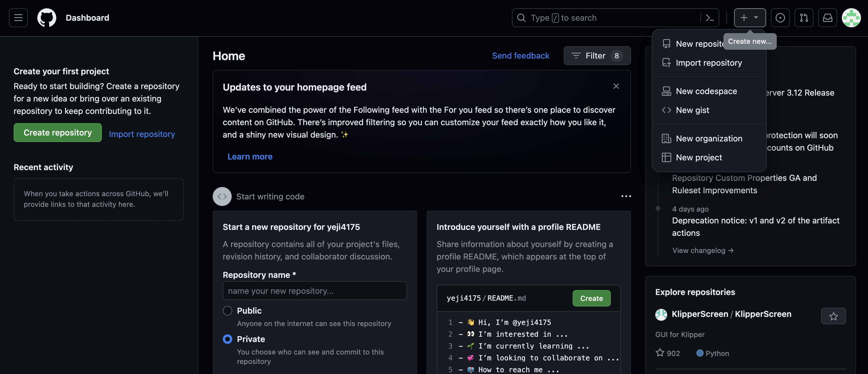Choose New organization from menu

pyautogui.click(x=709, y=138)
